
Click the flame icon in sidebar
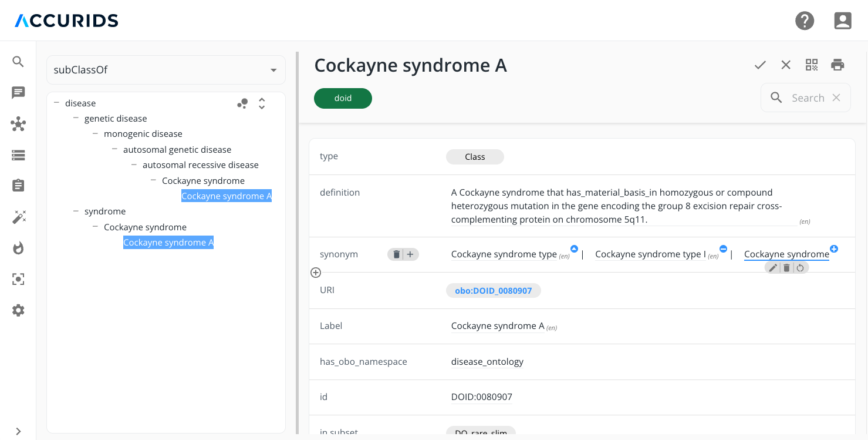pyautogui.click(x=18, y=248)
